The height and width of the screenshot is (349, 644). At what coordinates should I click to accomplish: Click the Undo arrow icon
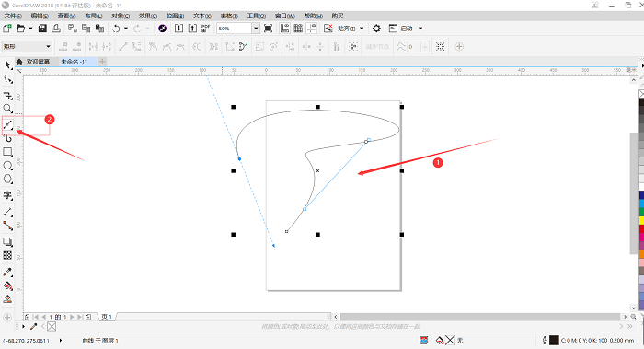click(116, 29)
